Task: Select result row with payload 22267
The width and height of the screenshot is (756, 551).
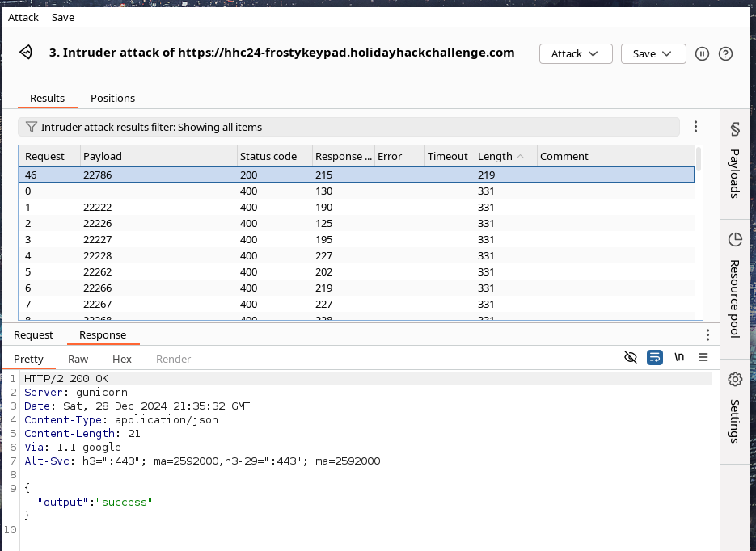Action: 357,304
